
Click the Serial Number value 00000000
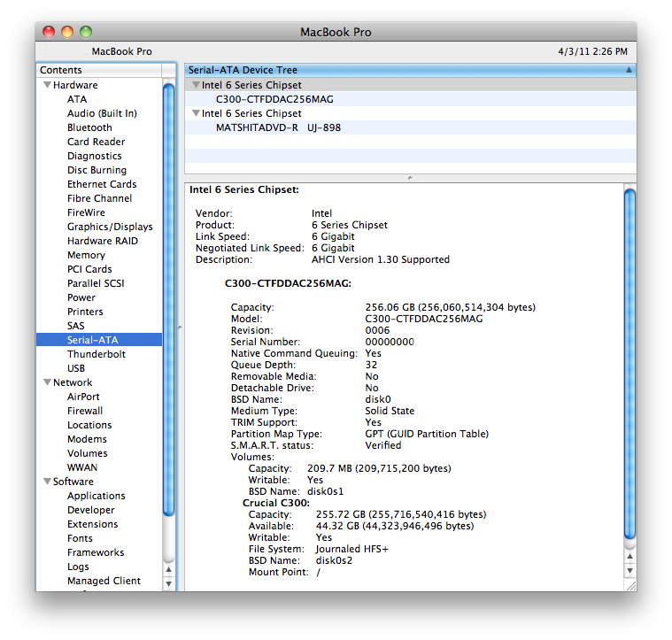(390, 342)
